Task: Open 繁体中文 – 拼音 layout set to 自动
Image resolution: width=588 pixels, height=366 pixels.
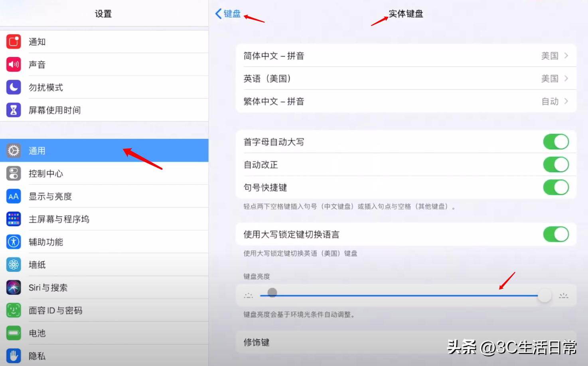Action: tap(405, 101)
